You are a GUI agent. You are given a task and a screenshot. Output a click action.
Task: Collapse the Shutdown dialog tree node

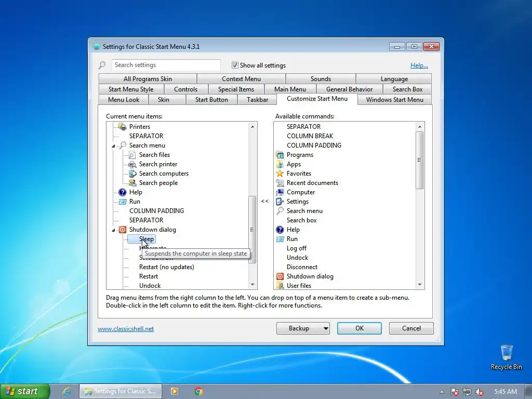click(x=114, y=230)
